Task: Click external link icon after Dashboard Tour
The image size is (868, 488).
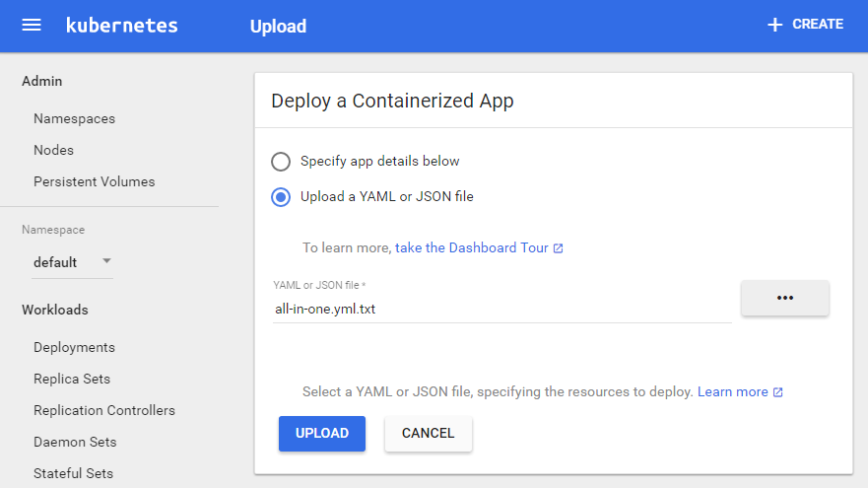Action: coord(559,248)
